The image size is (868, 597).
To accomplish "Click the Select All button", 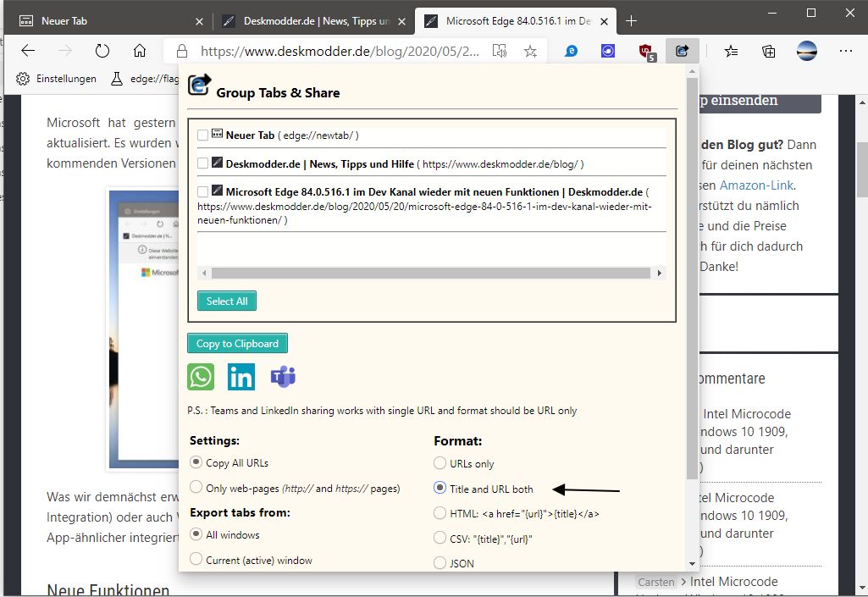I will pyautogui.click(x=227, y=301).
